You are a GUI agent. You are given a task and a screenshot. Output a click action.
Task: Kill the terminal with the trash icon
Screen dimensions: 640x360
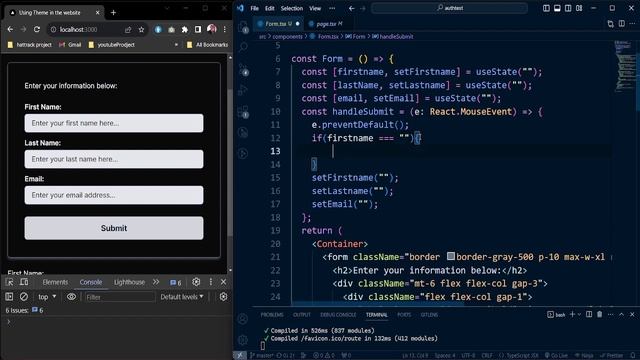(x=600, y=314)
